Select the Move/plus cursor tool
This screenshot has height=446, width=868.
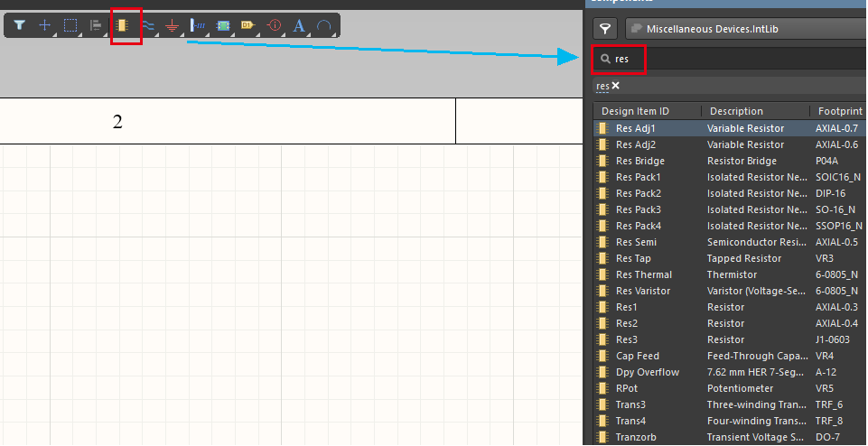(45, 25)
